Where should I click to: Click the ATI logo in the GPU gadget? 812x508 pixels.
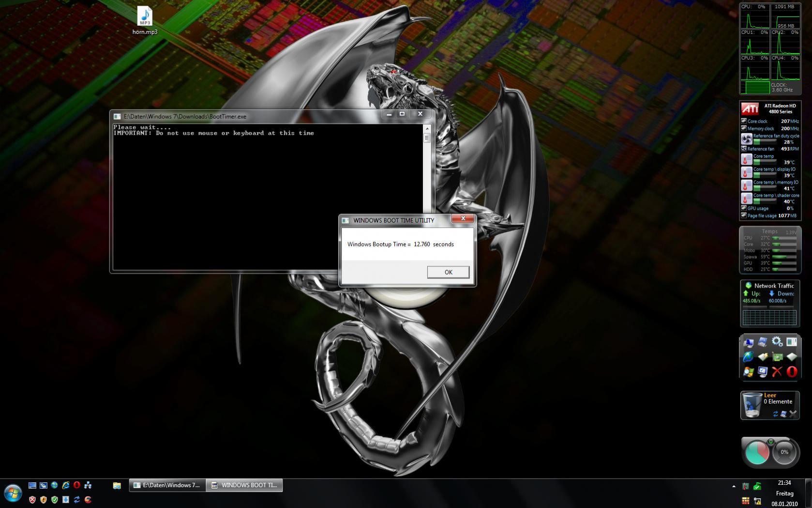pyautogui.click(x=750, y=108)
